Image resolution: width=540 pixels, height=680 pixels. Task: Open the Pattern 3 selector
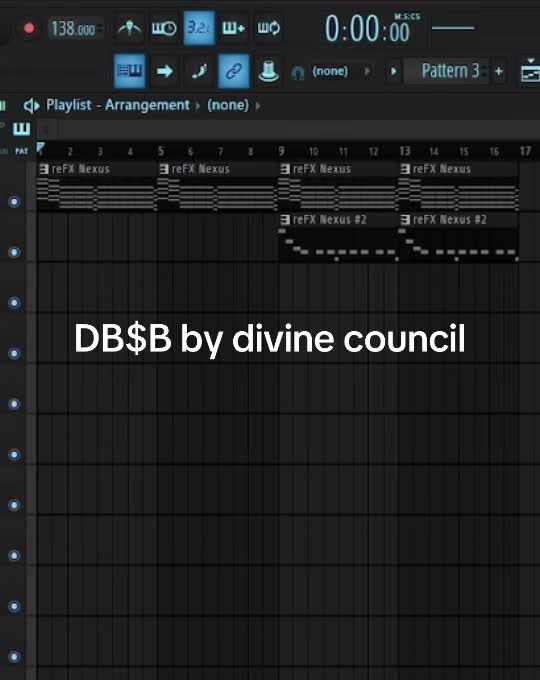pos(450,71)
